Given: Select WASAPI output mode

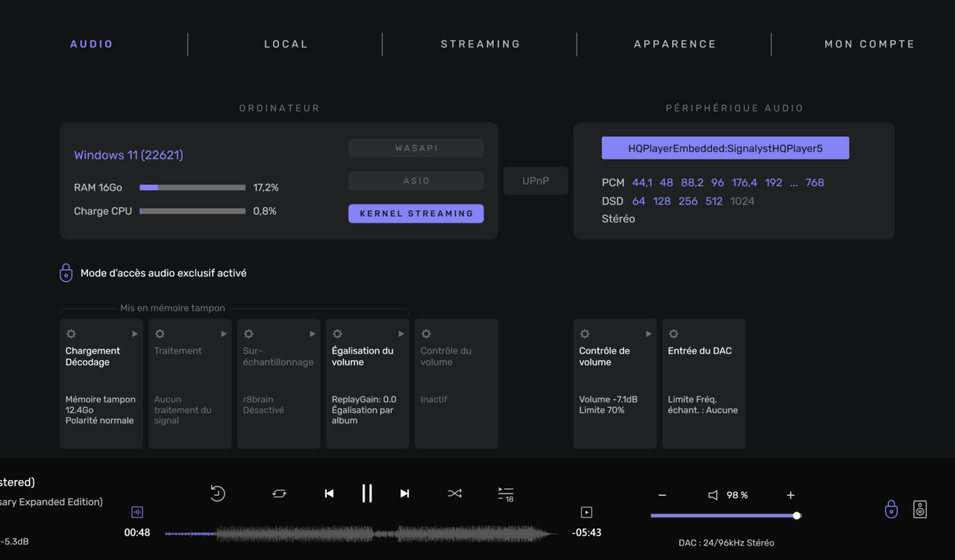Looking at the screenshot, I should point(416,148).
